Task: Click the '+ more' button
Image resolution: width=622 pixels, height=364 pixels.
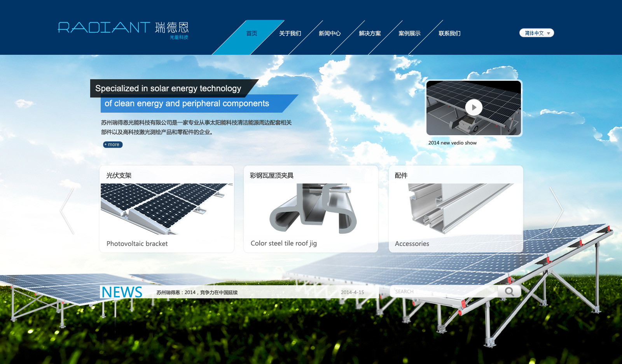Action: coord(113,145)
